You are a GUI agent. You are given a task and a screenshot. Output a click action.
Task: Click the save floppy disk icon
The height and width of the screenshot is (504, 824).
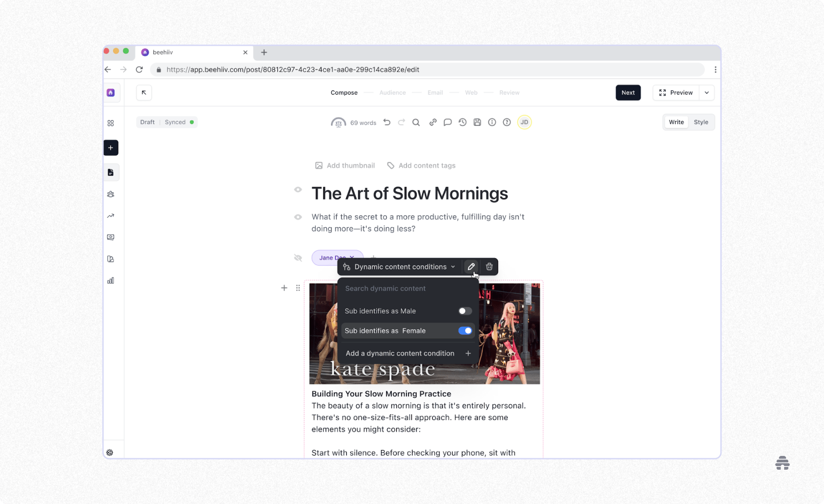(477, 122)
